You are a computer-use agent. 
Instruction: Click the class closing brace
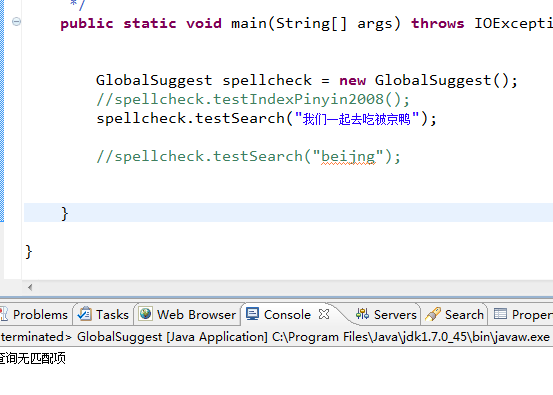point(29,251)
